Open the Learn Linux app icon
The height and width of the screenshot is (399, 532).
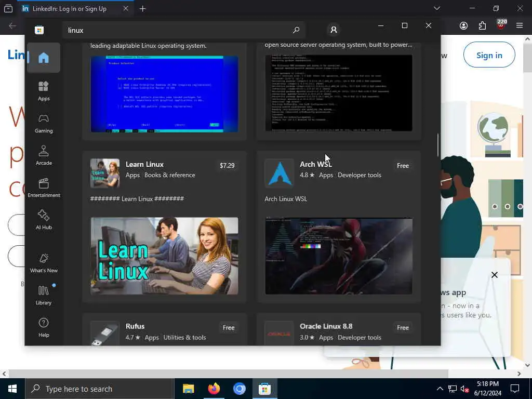click(105, 173)
